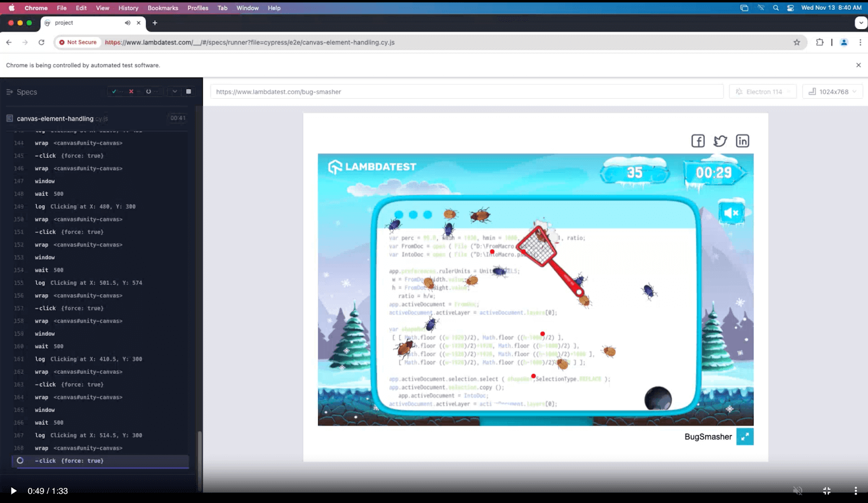Select command 144 wrap canvas#unity-canvas

101,143
